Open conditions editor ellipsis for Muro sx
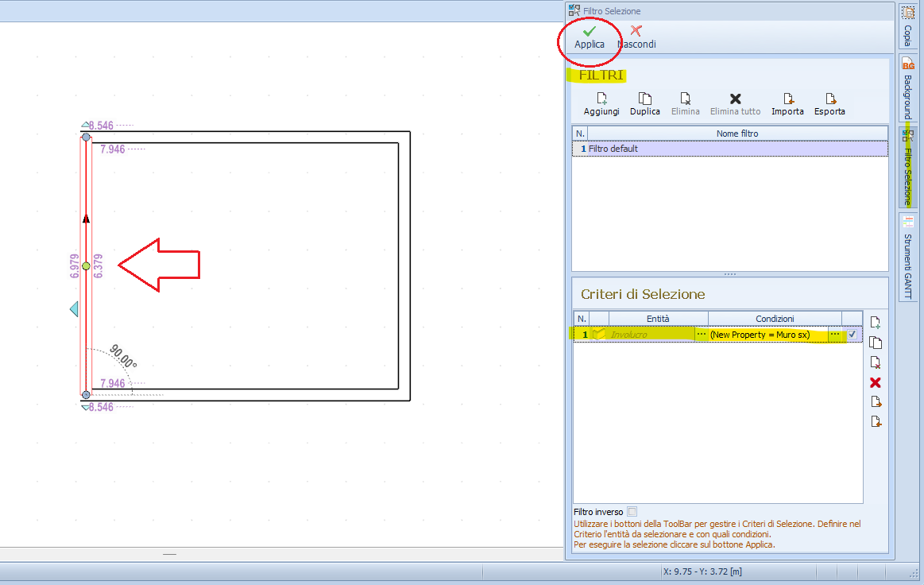The width and height of the screenshot is (924, 585). (834, 335)
